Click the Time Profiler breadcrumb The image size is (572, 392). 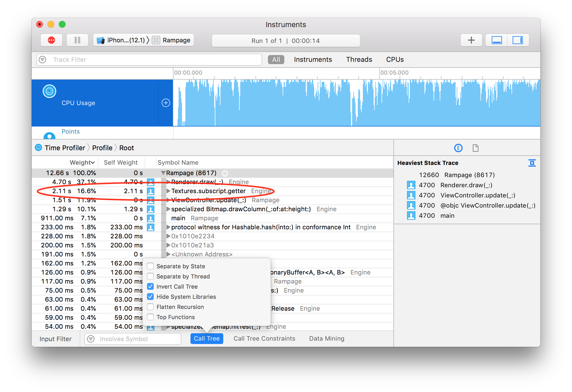65,148
